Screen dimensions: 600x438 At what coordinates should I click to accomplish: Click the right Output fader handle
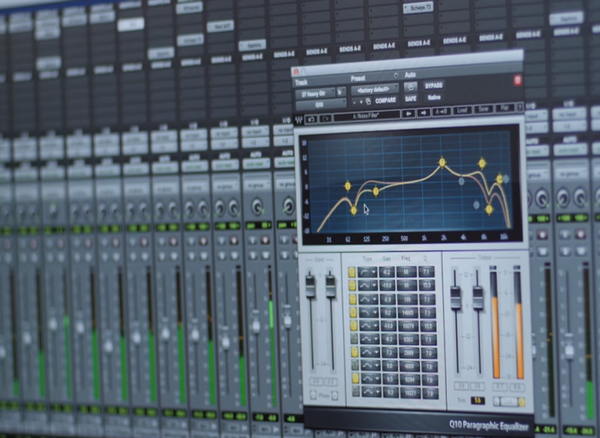pos(478,297)
